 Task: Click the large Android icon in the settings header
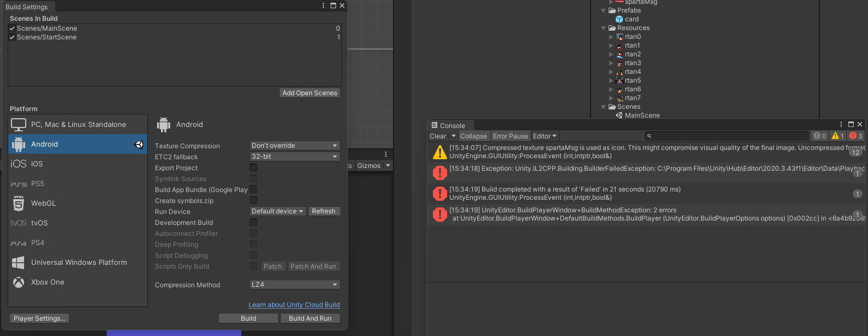pos(164,125)
